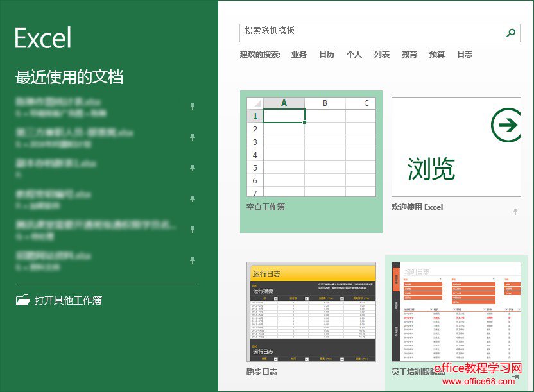Viewport: 534px width, 392px height.
Task: Select the 日历 suggested search
Action: pos(327,55)
